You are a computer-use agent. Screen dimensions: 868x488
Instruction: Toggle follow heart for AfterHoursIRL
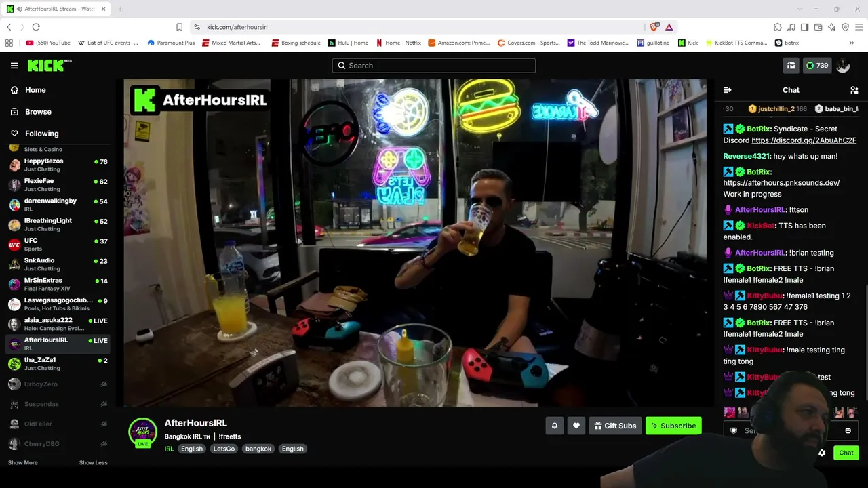[576, 426]
